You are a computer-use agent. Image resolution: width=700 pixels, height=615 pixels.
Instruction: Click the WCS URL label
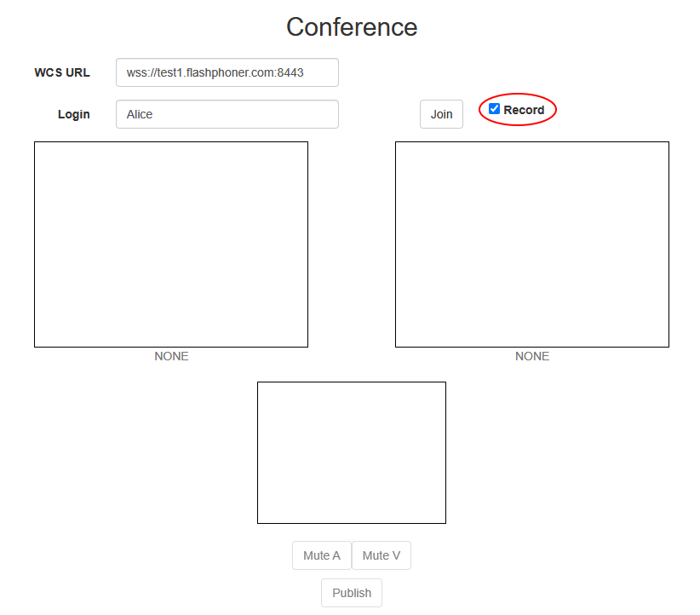point(62,72)
